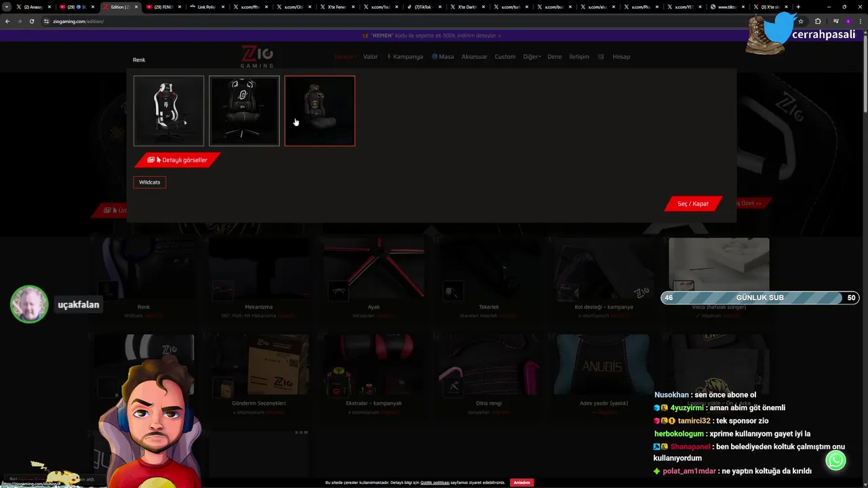Go forward in browser history
The image size is (868, 488).
20,21
